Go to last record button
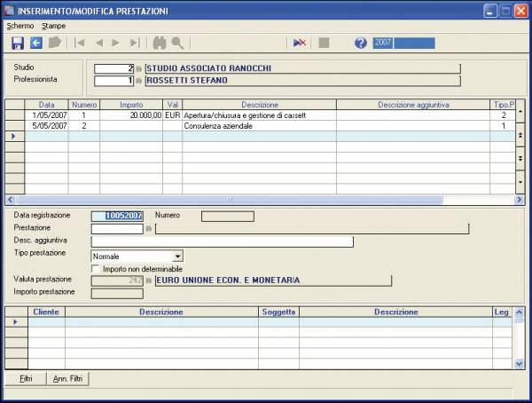 [x=135, y=43]
